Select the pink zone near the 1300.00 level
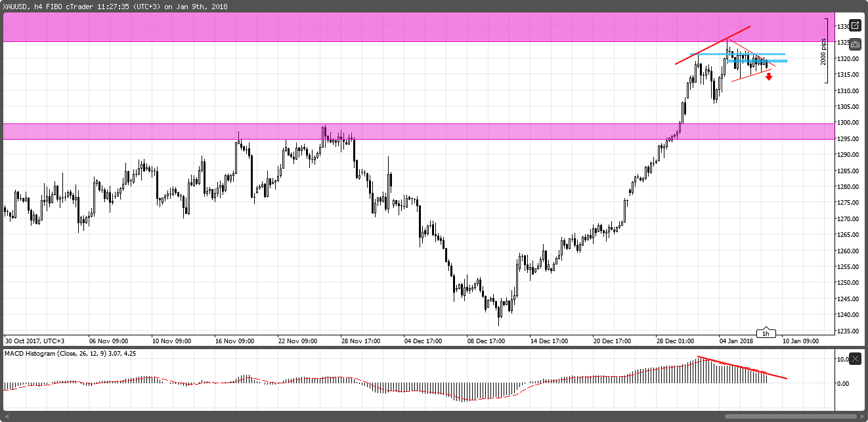 click(394, 131)
